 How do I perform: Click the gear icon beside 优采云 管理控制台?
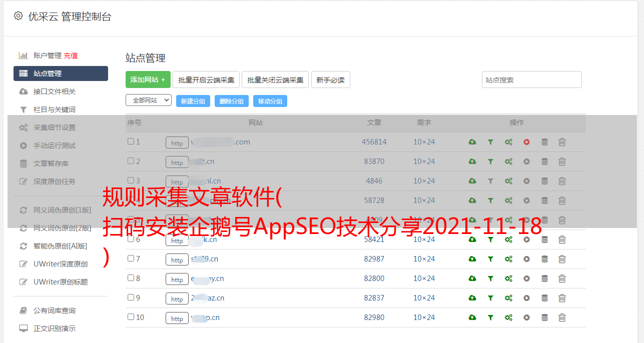click(x=19, y=16)
